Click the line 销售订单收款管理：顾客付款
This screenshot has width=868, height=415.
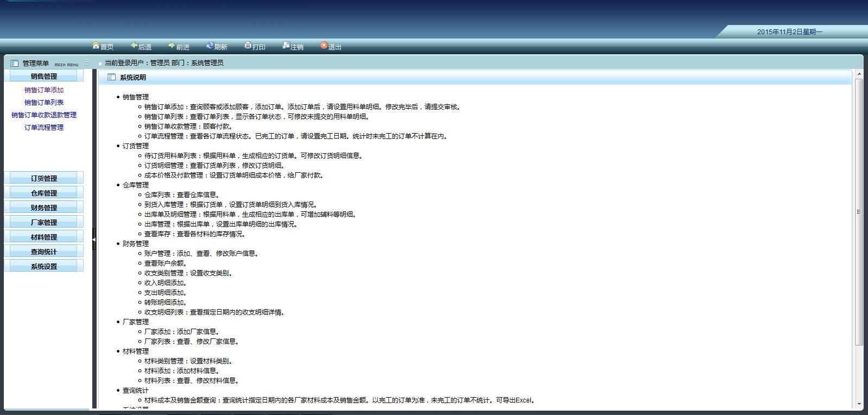[189, 127]
